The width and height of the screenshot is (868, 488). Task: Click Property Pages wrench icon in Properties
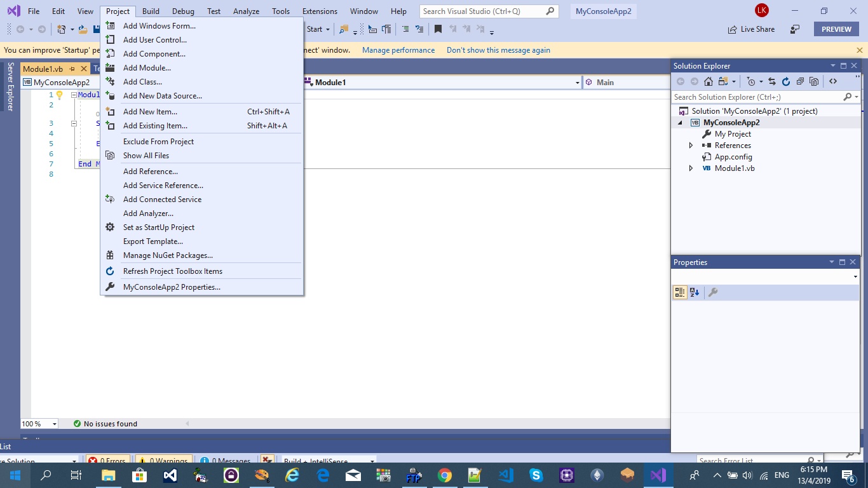click(713, 292)
